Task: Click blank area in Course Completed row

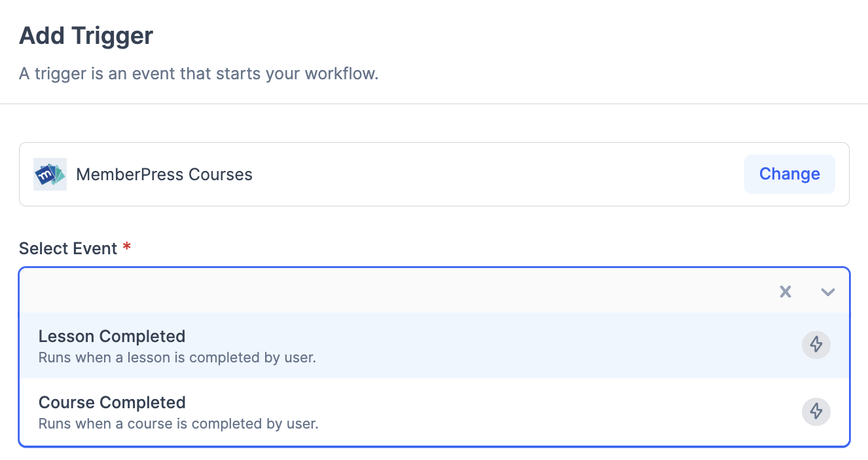Action: tap(524, 413)
